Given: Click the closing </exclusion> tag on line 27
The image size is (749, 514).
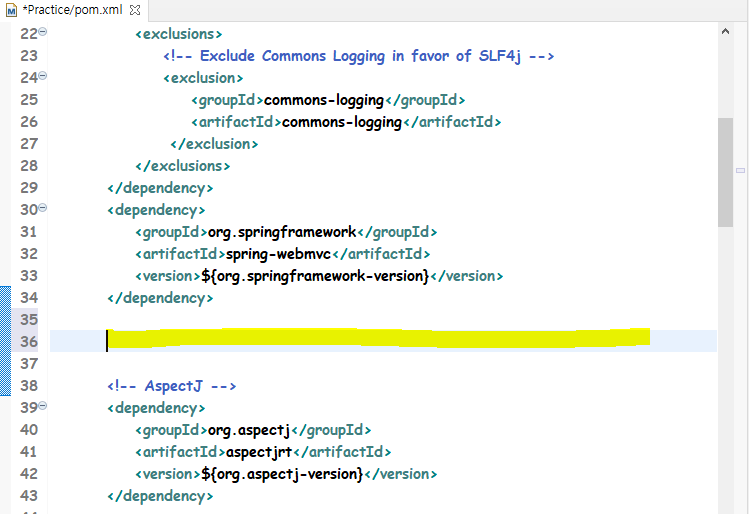Looking at the screenshot, I should [214, 144].
